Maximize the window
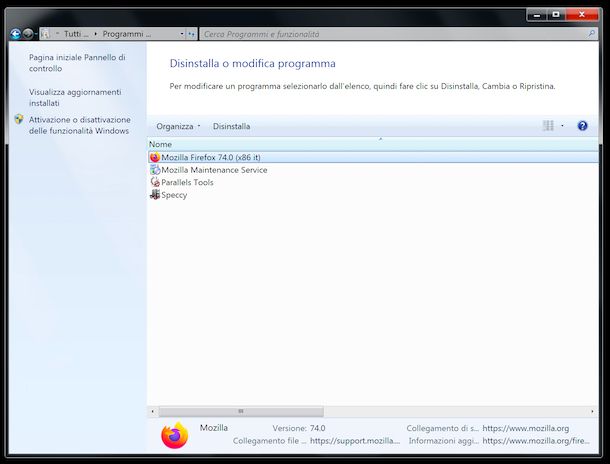Screen dimensions: 610x464 click(556, 15)
